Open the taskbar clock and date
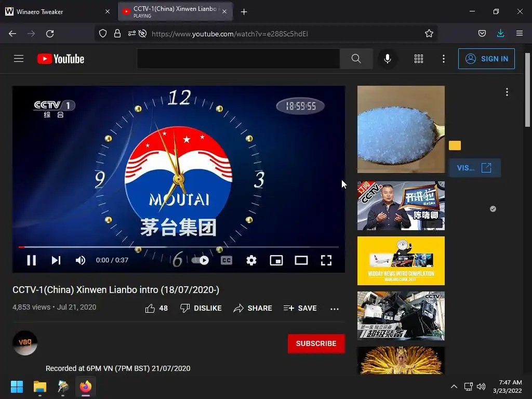The width and height of the screenshot is (532, 399). click(507, 387)
